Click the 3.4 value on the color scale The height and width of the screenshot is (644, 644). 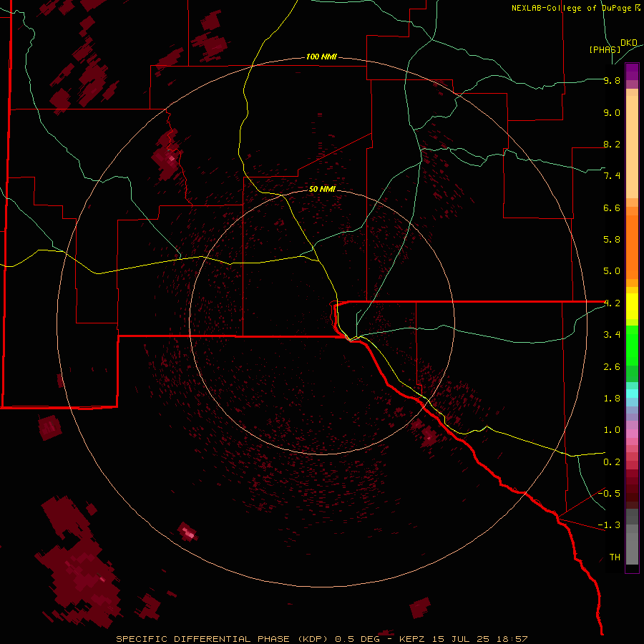pyautogui.click(x=612, y=335)
